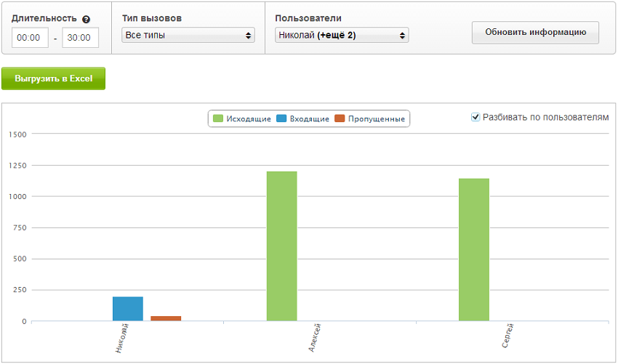Click the green Исходящие color swatch
Viewport: 618px width, 364px height.
pyautogui.click(x=217, y=118)
